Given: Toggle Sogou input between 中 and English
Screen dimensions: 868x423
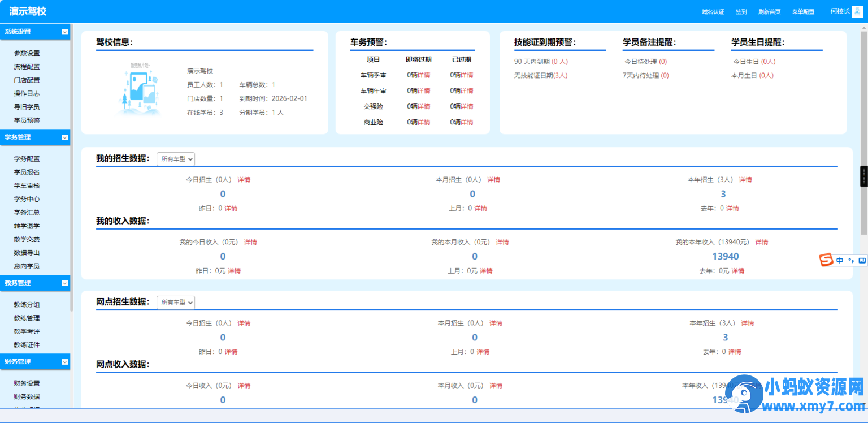Looking at the screenshot, I should (840, 260).
